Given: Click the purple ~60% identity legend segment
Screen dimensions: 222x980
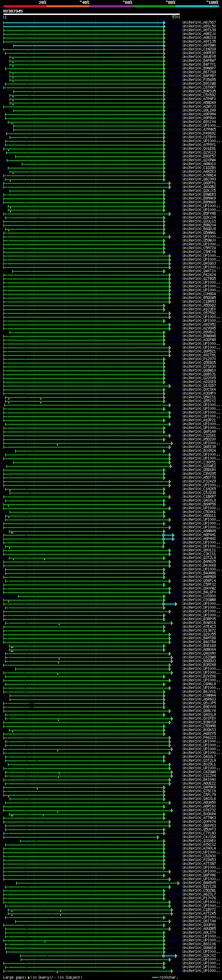Looking at the screenshot, I should [x=111, y=6].
